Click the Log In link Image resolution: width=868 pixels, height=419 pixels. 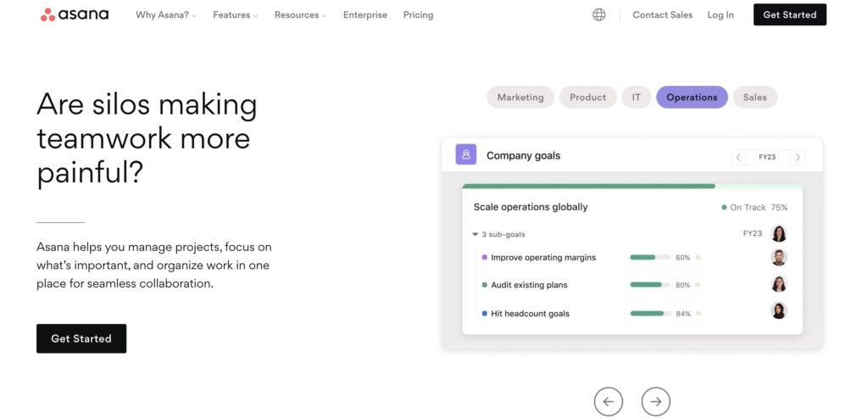[x=721, y=15]
